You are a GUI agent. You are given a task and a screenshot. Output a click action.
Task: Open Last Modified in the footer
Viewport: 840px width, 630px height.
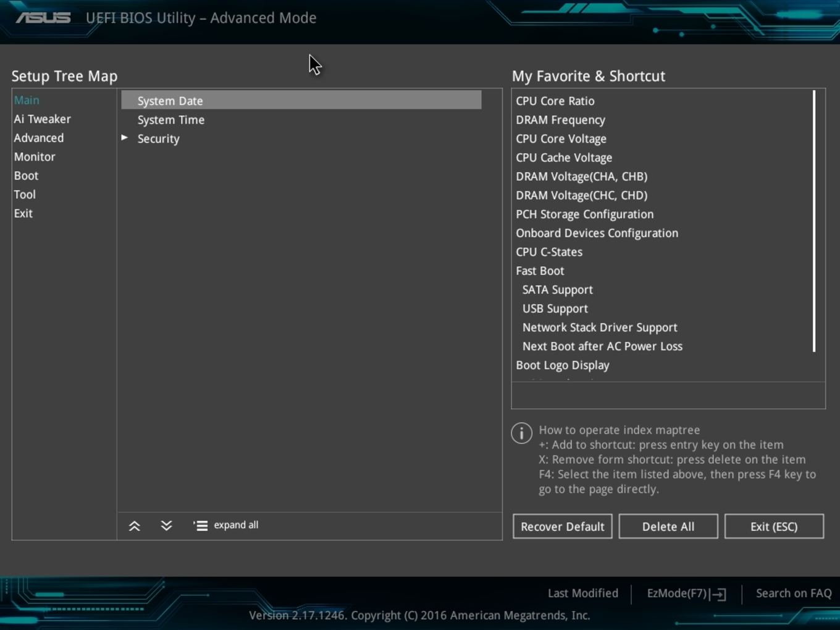click(583, 593)
